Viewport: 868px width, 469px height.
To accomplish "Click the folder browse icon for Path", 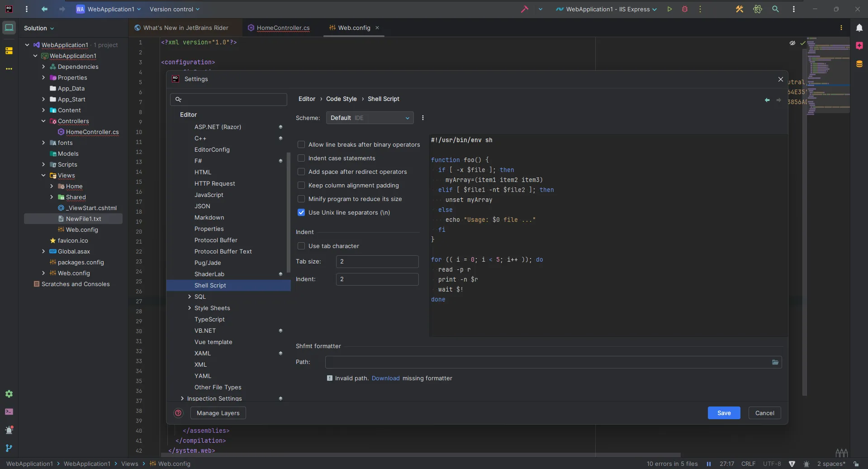I will click(775, 362).
